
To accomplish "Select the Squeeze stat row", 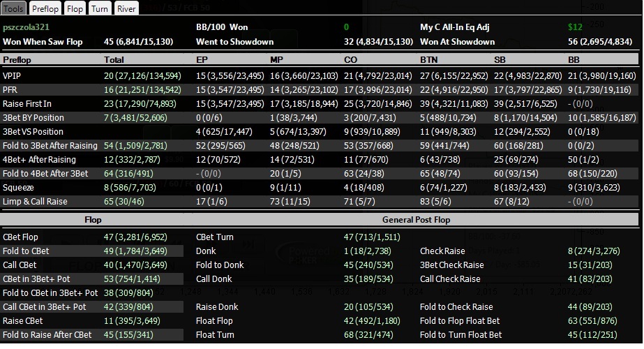I will click(320, 188).
